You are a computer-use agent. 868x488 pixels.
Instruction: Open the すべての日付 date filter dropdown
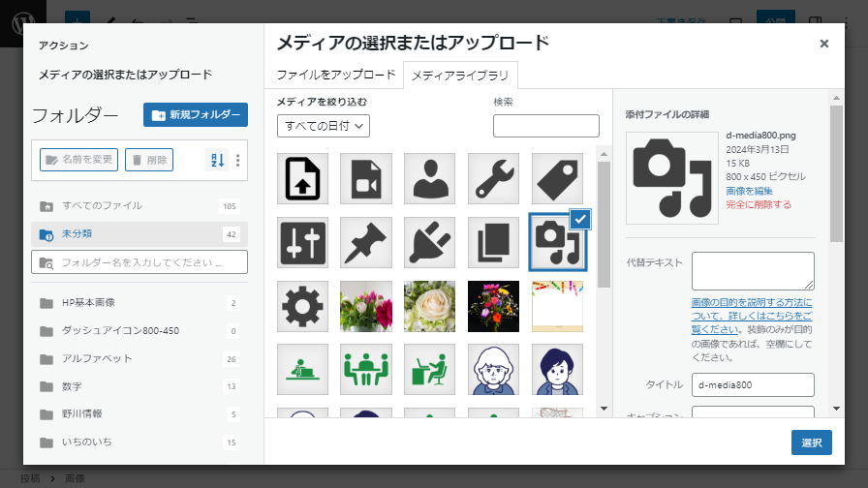[324, 126]
